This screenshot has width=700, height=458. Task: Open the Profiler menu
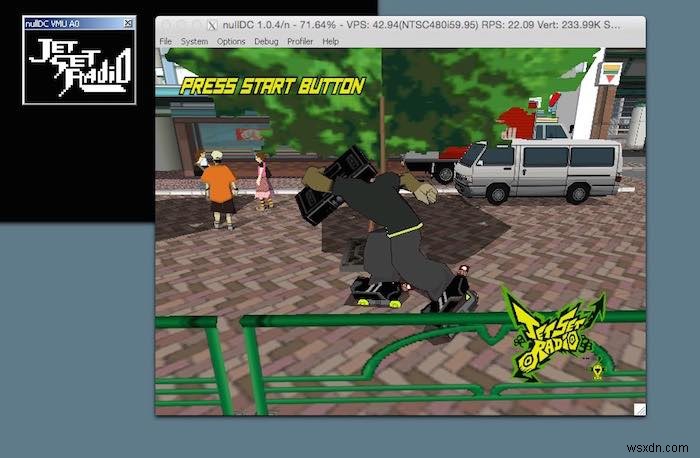[300, 41]
